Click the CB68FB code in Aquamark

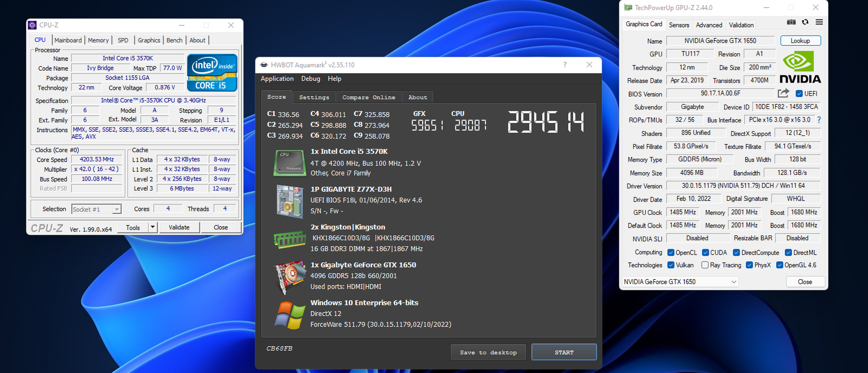(x=279, y=348)
